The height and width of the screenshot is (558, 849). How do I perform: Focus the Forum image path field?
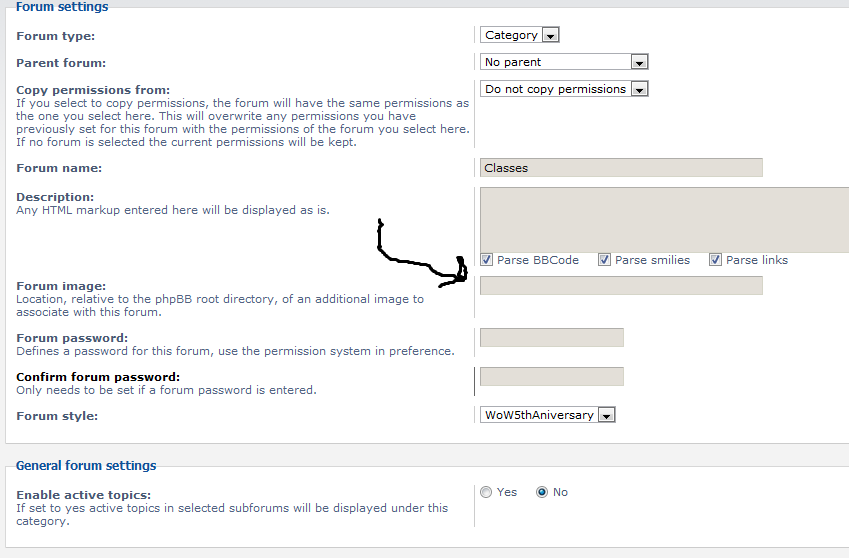coord(621,286)
